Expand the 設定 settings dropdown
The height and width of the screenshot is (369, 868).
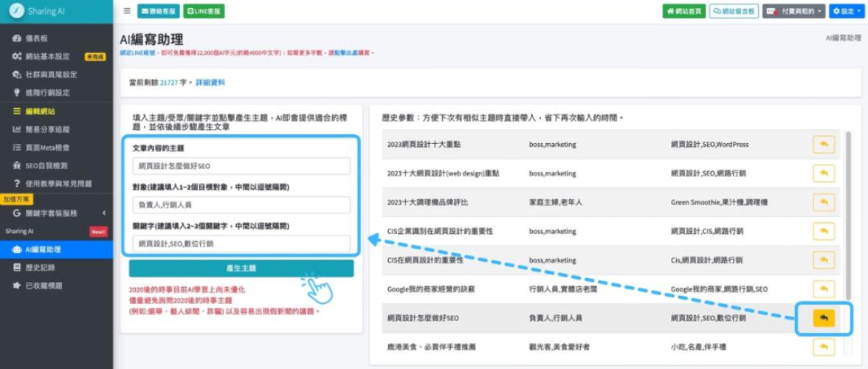coord(847,11)
